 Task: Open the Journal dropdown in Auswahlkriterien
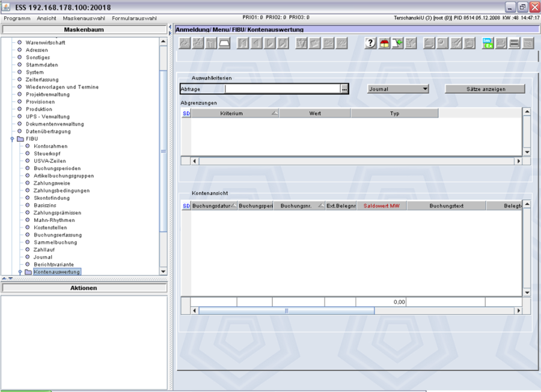coord(398,89)
